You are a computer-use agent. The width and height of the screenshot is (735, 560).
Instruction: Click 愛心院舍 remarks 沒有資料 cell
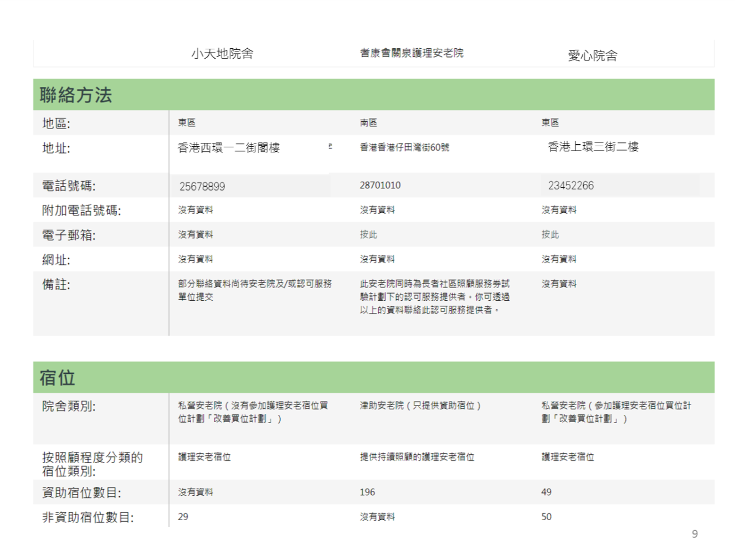point(559,284)
